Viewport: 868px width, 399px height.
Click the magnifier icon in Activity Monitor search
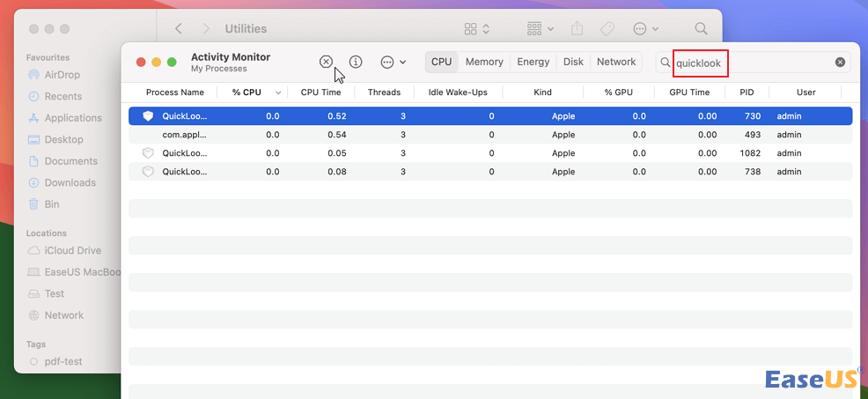[x=666, y=63]
